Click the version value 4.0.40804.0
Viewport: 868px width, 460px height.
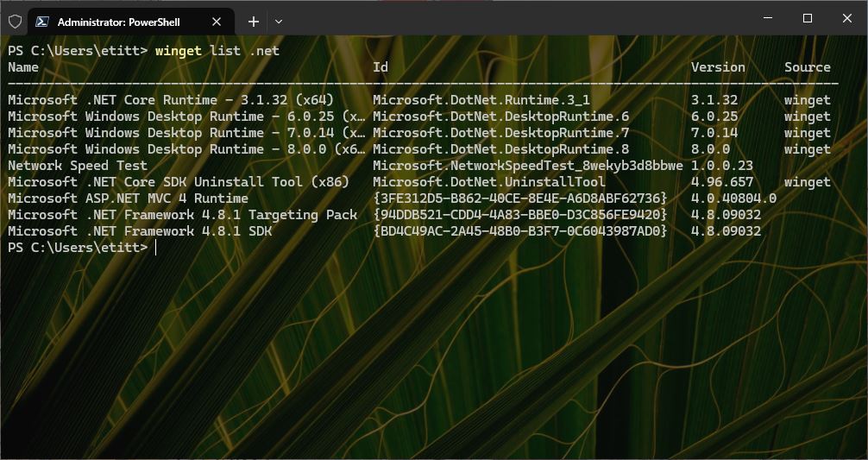click(x=733, y=198)
